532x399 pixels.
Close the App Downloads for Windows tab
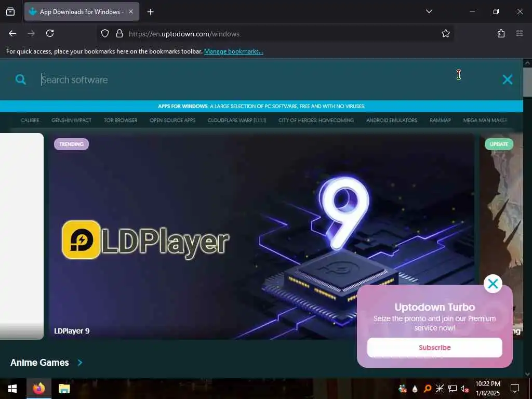[x=130, y=11]
